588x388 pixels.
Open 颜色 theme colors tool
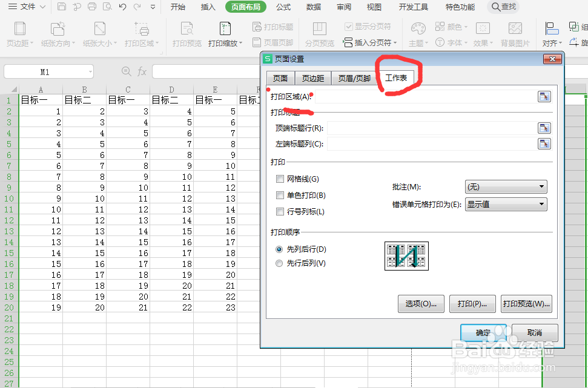coord(452,27)
